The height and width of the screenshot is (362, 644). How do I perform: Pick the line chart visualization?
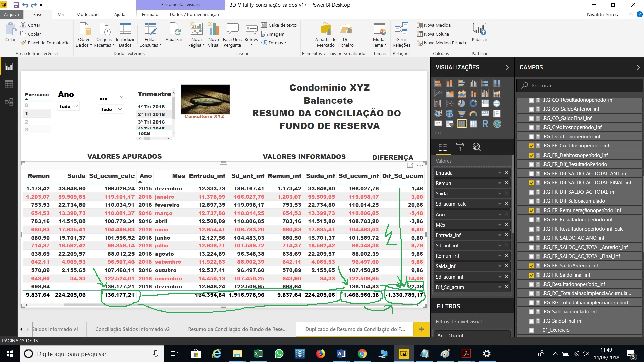[438, 94]
